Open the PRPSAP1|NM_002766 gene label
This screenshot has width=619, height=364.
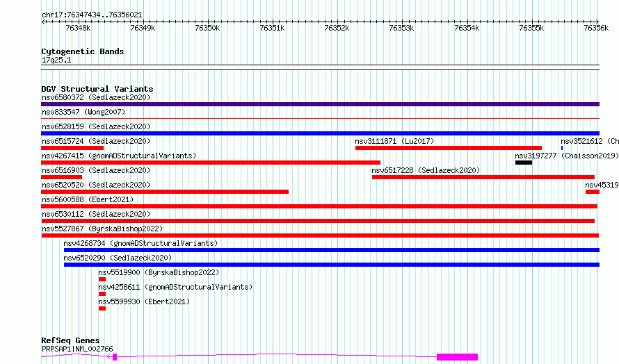[x=77, y=349]
